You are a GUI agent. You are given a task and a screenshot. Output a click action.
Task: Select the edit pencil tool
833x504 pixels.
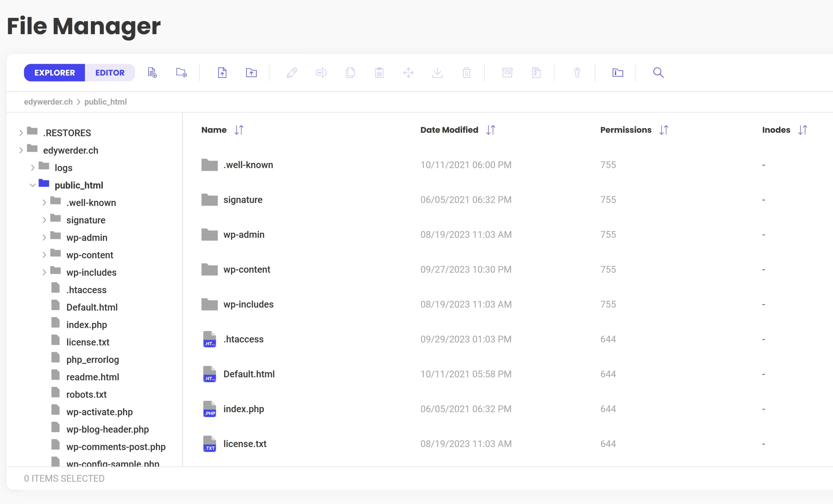tap(292, 72)
